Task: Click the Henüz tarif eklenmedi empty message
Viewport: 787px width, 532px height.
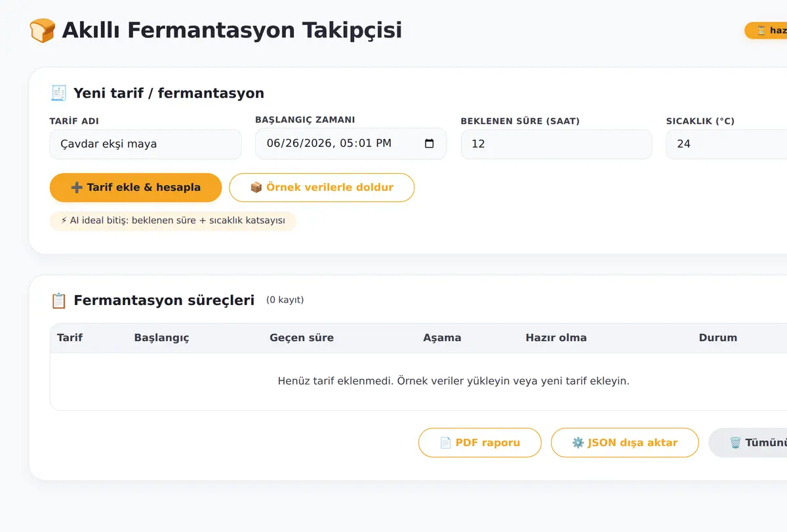Action: 453,381
